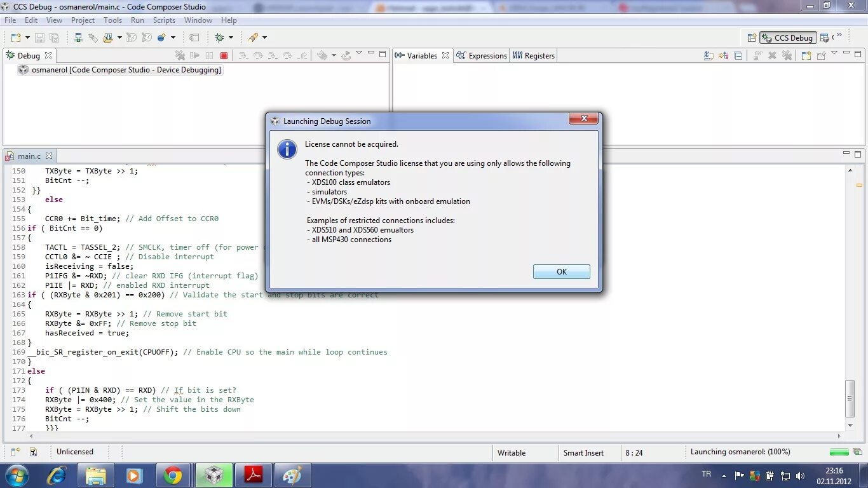Click the New view icon in Variables toolbar

click(x=806, y=55)
